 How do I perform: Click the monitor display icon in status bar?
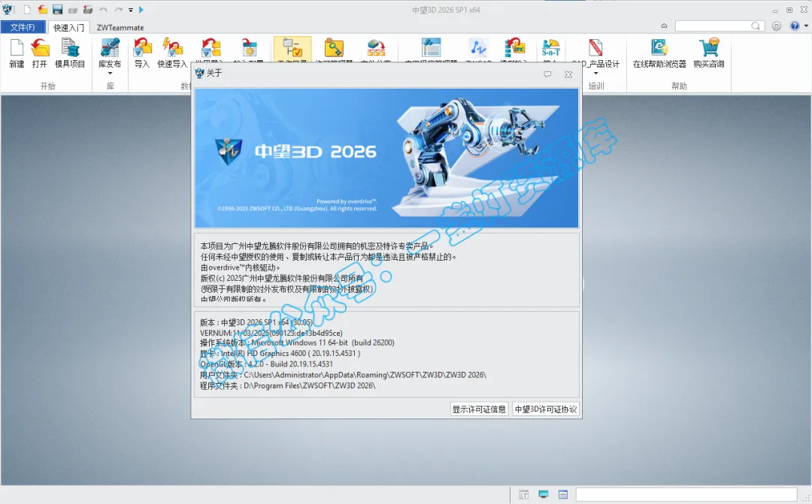pos(544,495)
